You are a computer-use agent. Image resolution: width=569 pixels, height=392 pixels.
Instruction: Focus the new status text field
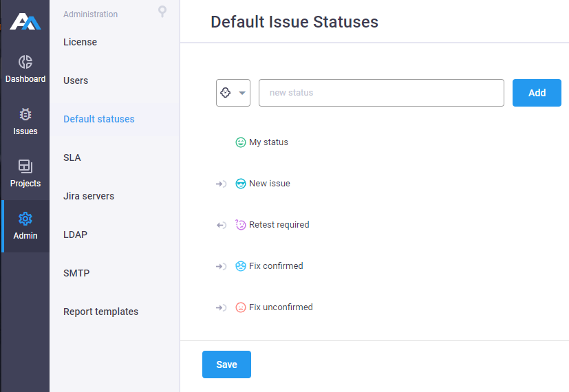tap(381, 93)
